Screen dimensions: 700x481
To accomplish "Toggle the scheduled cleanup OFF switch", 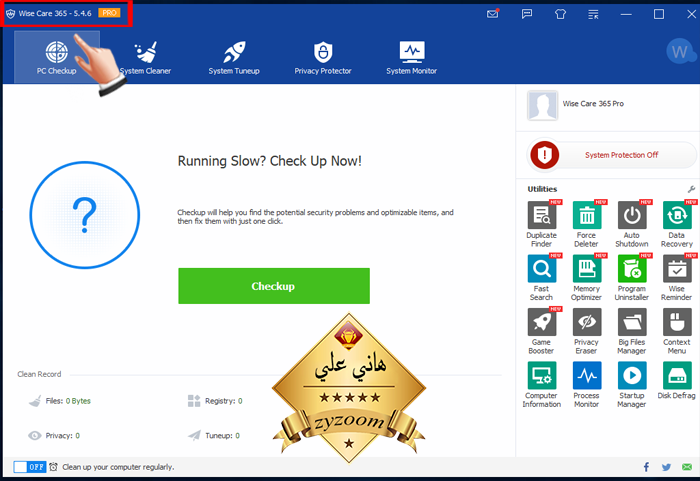I will tap(29, 467).
